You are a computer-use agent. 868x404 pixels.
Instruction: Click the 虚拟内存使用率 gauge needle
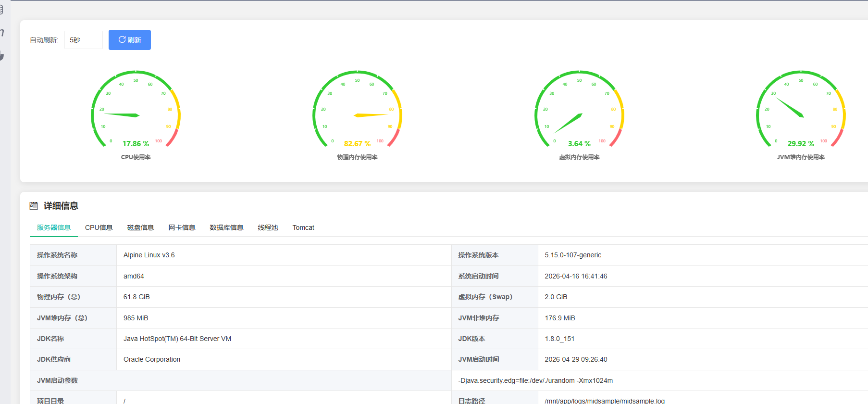point(568,123)
